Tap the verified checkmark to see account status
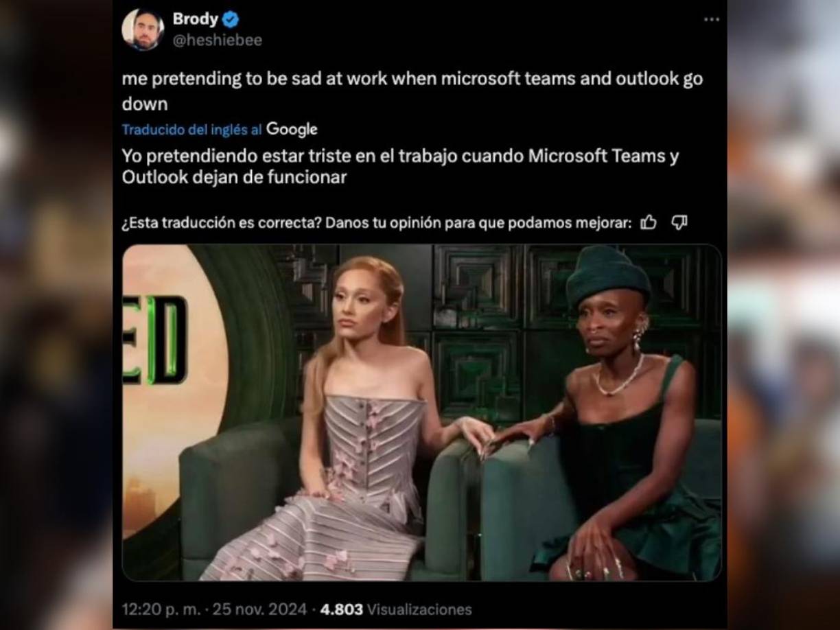 pyautogui.click(x=232, y=19)
